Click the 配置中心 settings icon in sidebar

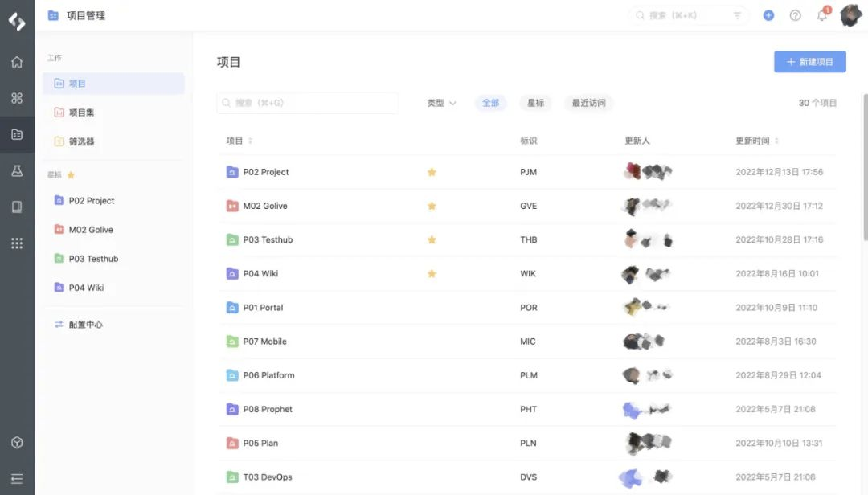coord(59,324)
